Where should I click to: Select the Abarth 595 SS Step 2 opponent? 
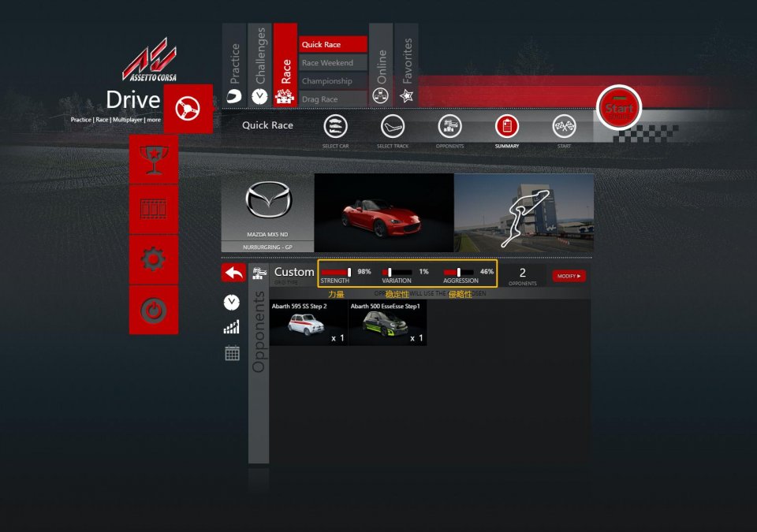(308, 322)
